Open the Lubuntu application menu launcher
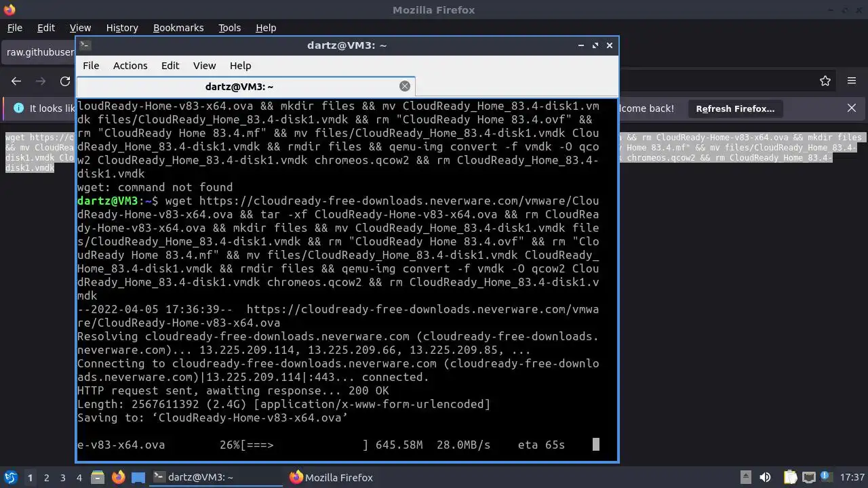Screen dimensions: 868x488 10,477
